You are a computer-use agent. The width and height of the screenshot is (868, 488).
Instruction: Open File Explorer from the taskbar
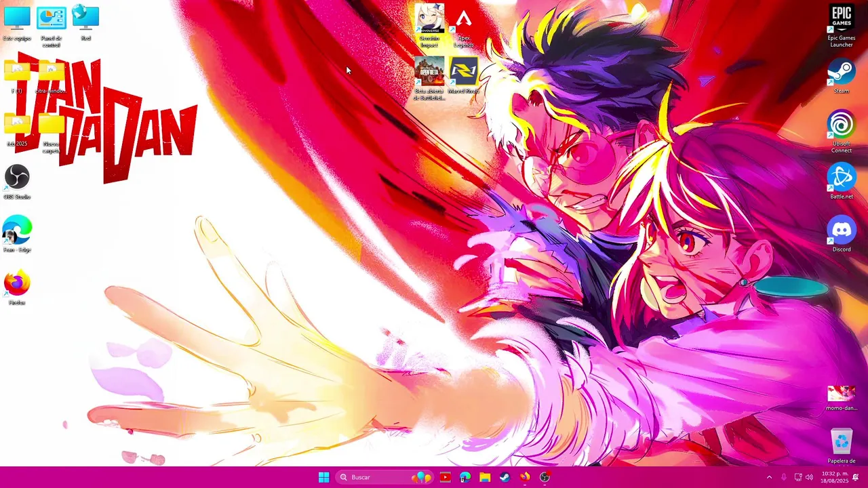[x=485, y=477]
